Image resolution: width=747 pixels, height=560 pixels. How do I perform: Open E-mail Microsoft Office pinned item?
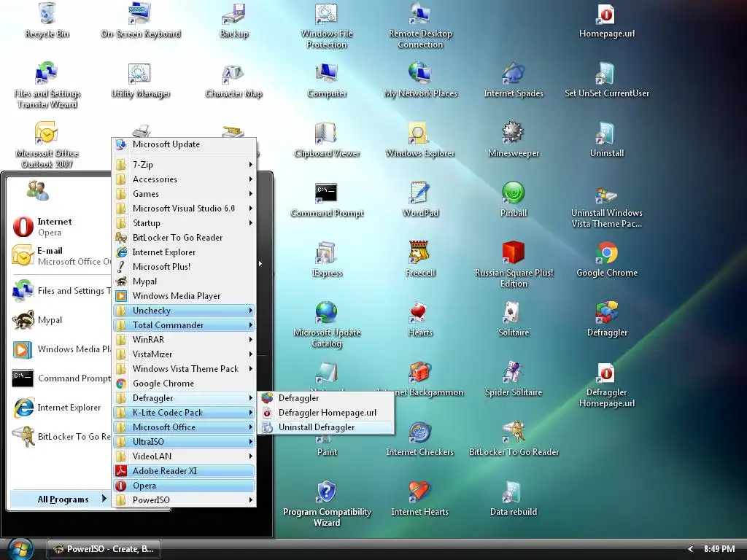tap(61, 256)
